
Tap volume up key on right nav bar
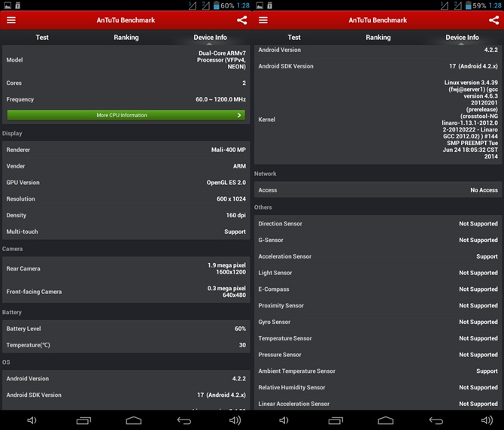[x=487, y=420]
